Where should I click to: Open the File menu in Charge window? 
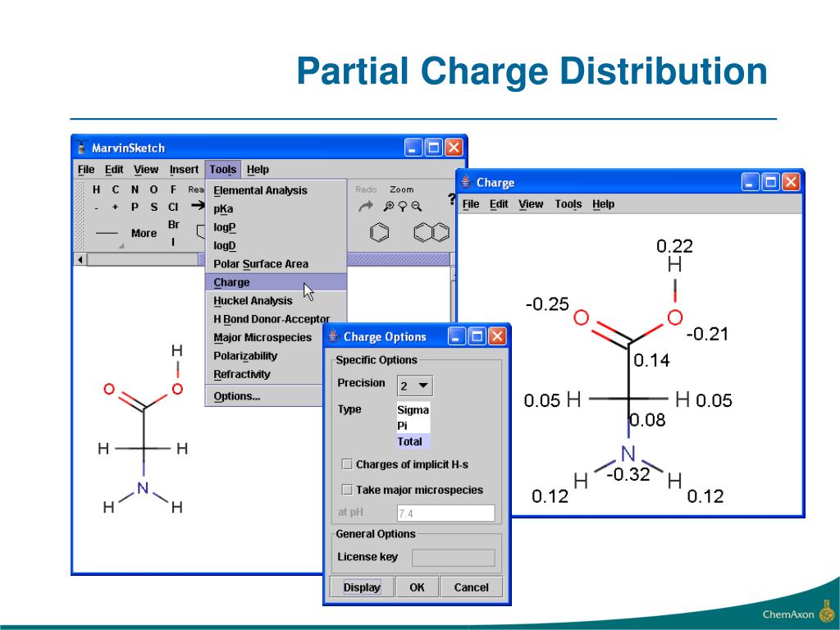[x=471, y=204]
